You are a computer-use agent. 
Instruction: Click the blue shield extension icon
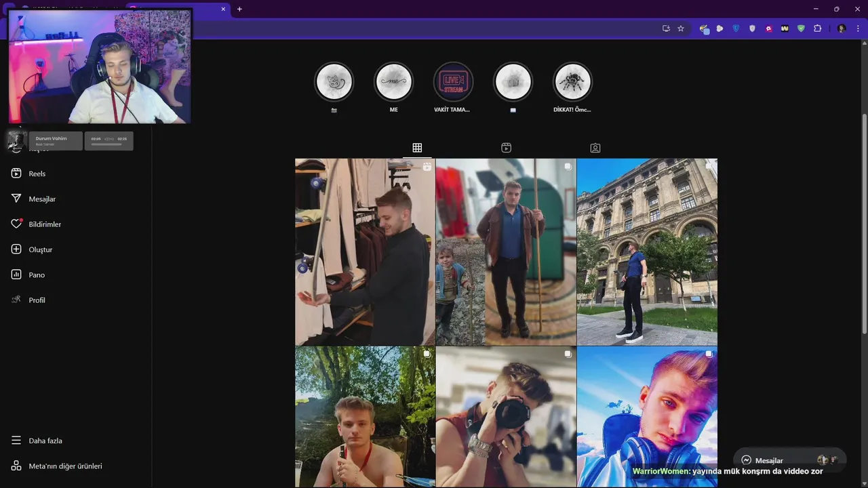tap(736, 28)
